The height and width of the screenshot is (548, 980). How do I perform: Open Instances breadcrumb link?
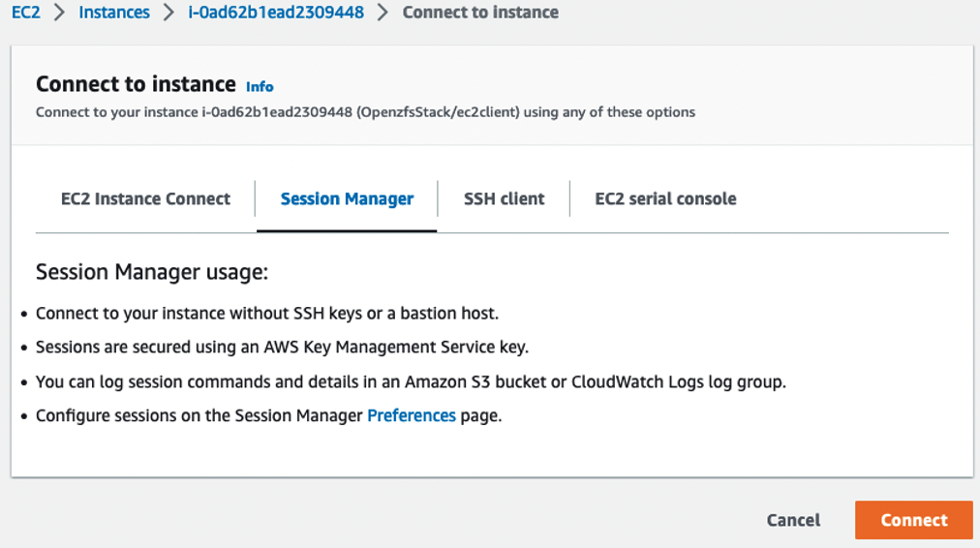tap(114, 13)
